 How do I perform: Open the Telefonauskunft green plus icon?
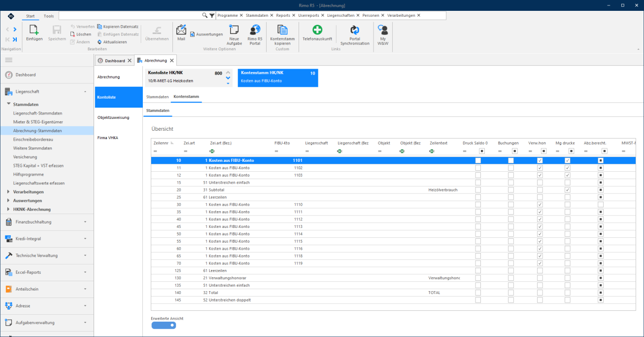(317, 30)
